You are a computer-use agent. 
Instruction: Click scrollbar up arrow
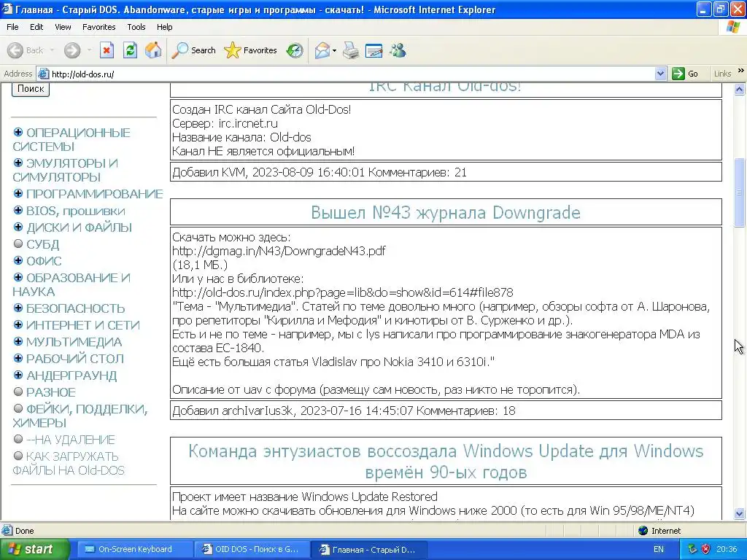point(740,89)
